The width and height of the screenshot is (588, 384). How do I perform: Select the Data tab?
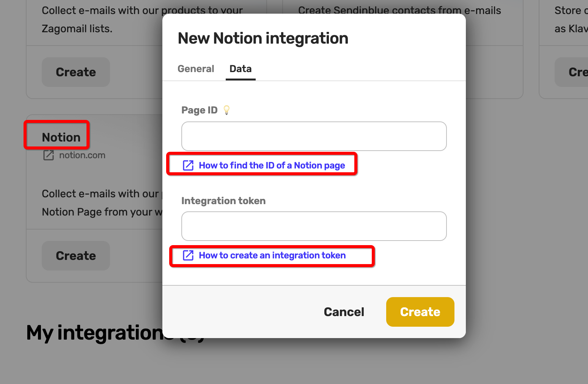click(241, 69)
